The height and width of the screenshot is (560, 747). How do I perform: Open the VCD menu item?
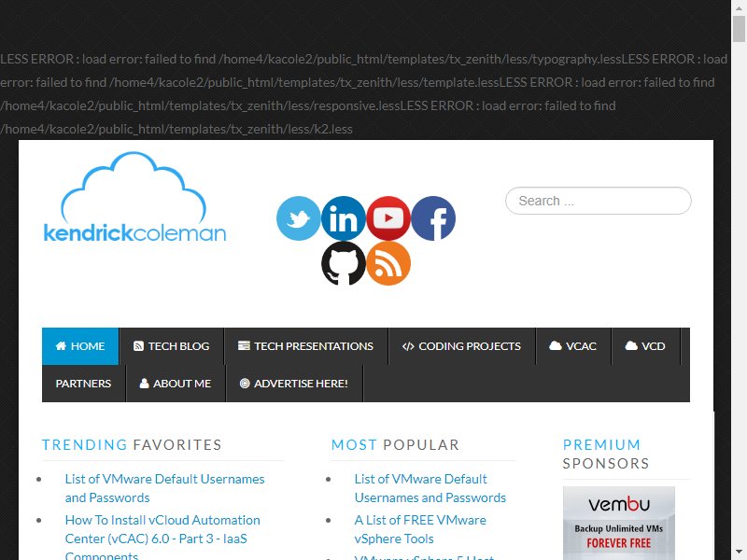[x=645, y=346]
